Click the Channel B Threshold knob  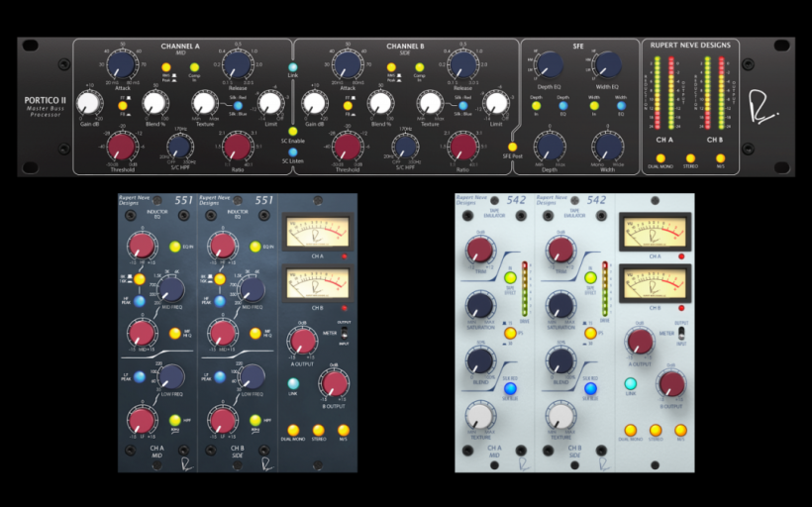(348, 147)
